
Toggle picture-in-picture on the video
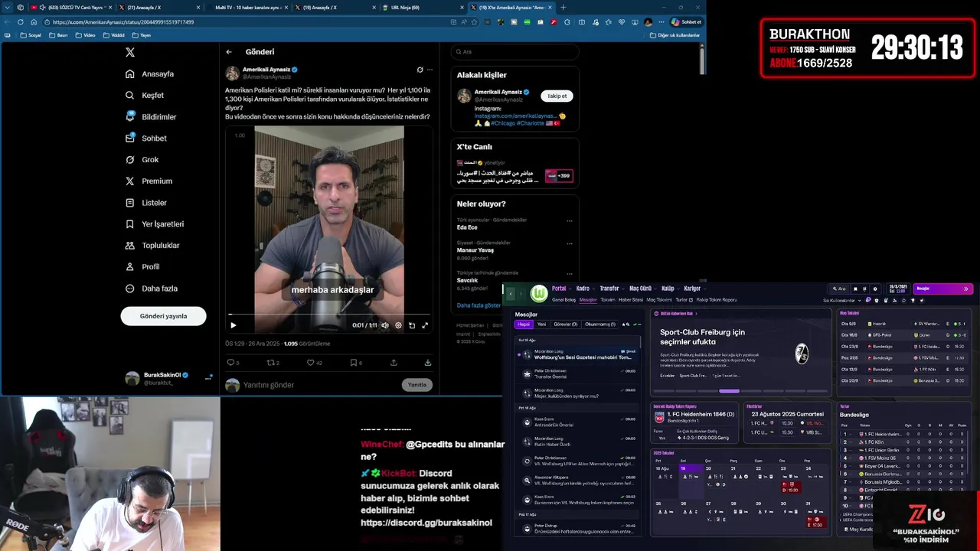pos(412,325)
